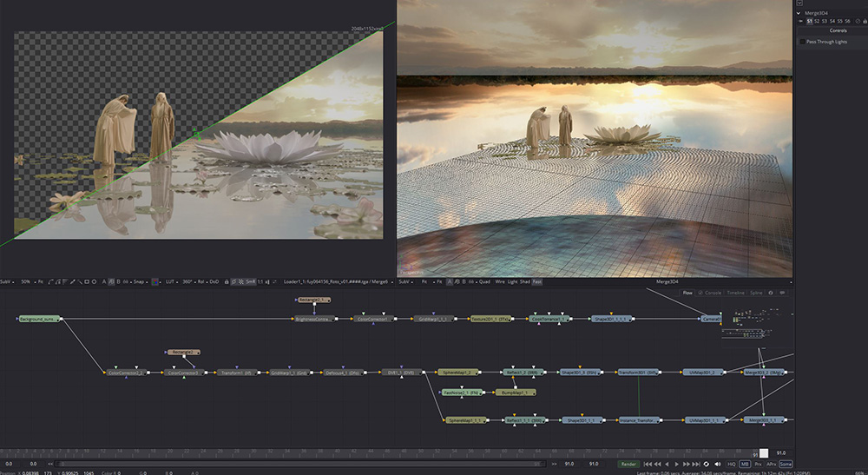
Task: Toggle the loop playback icon
Action: pyautogui.click(x=706, y=464)
